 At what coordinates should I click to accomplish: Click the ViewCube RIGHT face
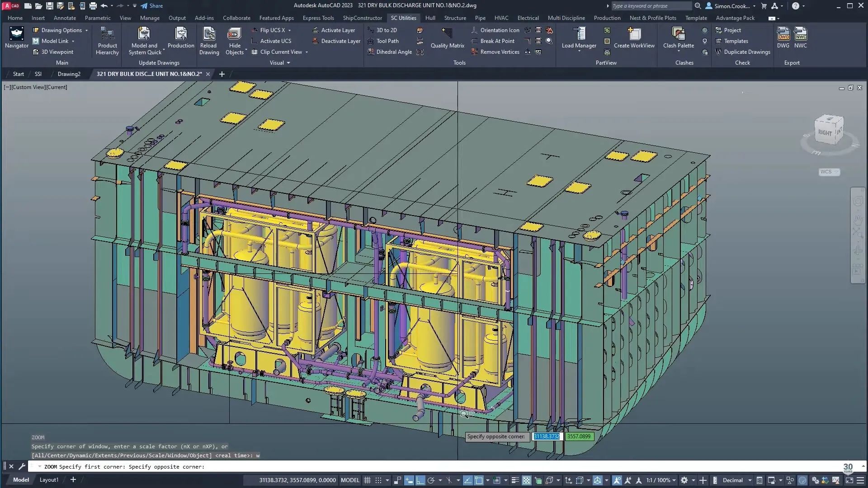(x=825, y=132)
